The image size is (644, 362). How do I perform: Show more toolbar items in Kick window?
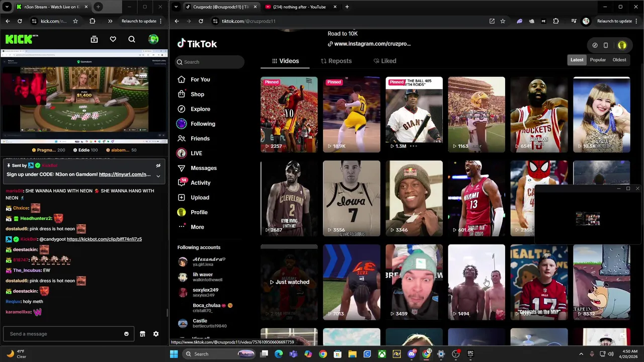pyautogui.click(x=110, y=21)
